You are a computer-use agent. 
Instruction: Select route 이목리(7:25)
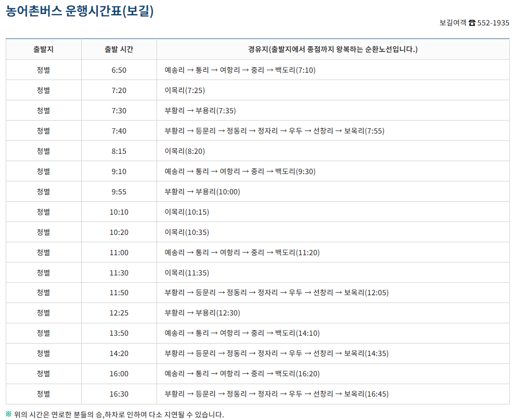pos(185,90)
